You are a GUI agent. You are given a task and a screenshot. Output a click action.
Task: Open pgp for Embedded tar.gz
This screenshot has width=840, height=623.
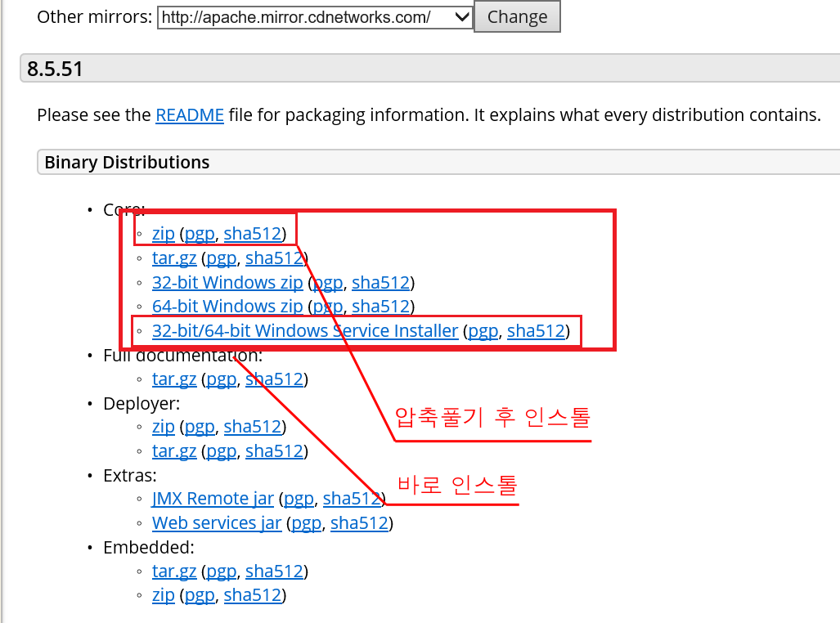coord(222,571)
